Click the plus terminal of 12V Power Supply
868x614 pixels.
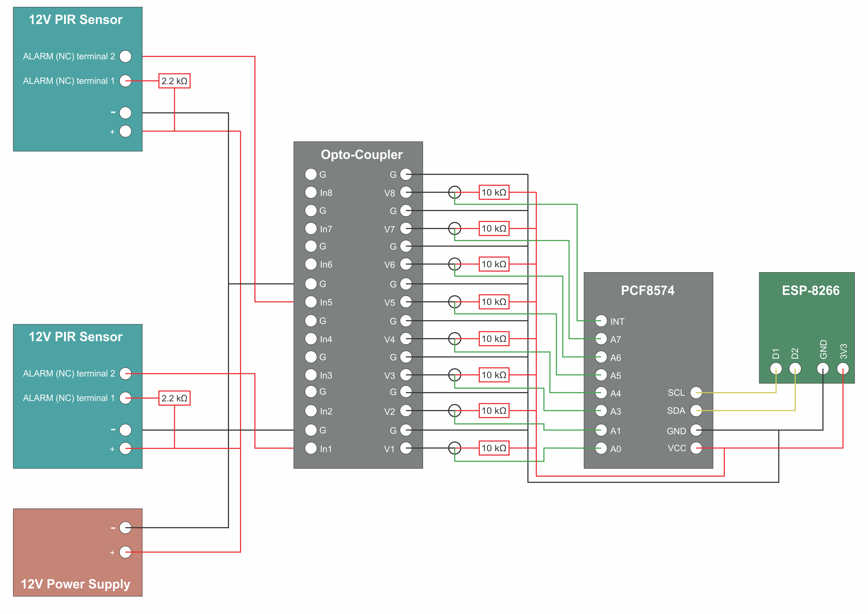tap(126, 552)
